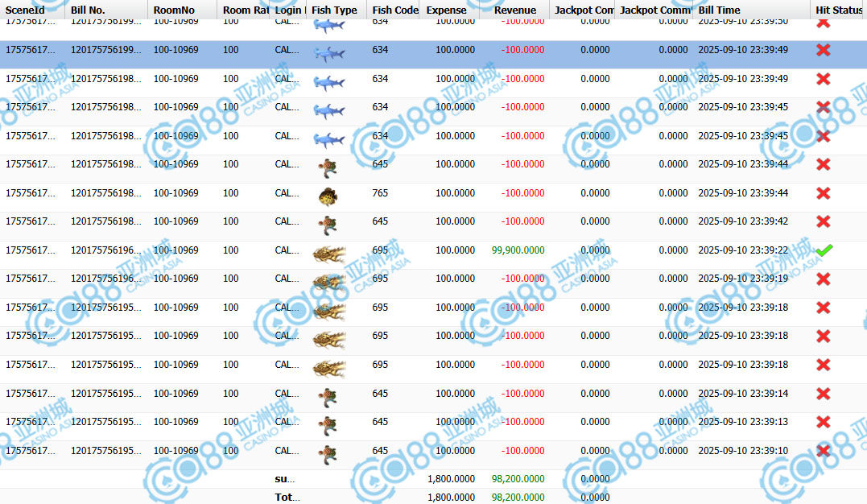Click the Bill Time column header
867x504 pixels.
point(720,10)
